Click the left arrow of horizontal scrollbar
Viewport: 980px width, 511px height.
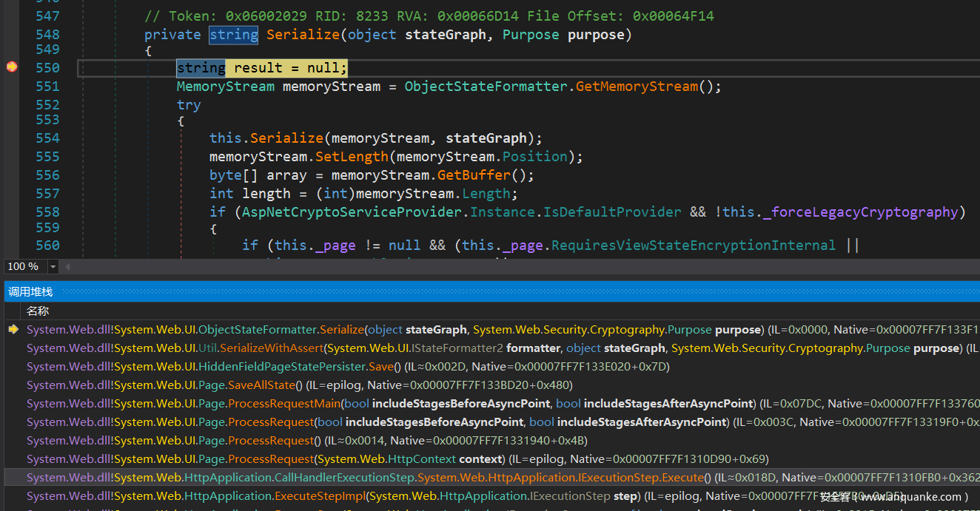pyautogui.click(x=69, y=266)
